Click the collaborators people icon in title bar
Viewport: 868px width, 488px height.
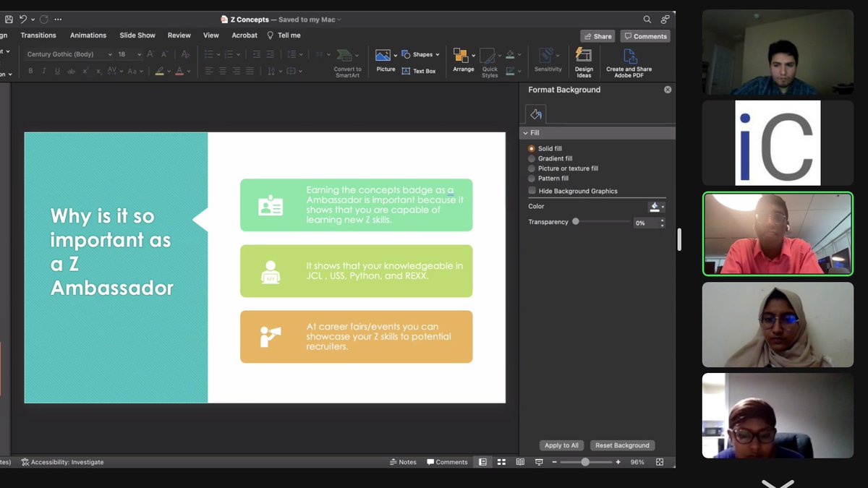pos(665,20)
